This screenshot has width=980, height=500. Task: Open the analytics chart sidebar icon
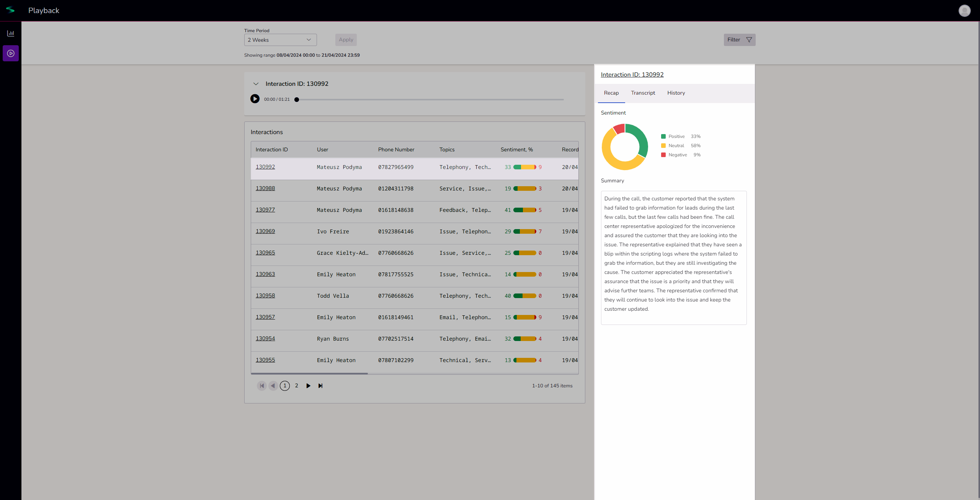coord(11,33)
